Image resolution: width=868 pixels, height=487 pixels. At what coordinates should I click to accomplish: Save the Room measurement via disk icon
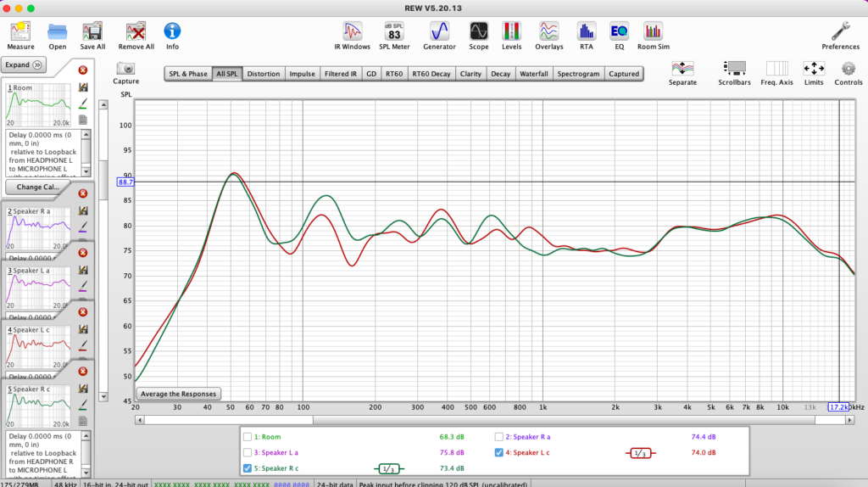(x=83, y=87)
